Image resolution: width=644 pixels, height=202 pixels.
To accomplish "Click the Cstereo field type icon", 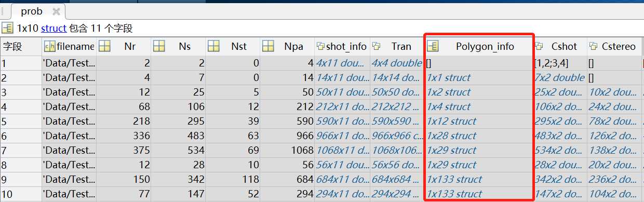I will click(594, 46).
